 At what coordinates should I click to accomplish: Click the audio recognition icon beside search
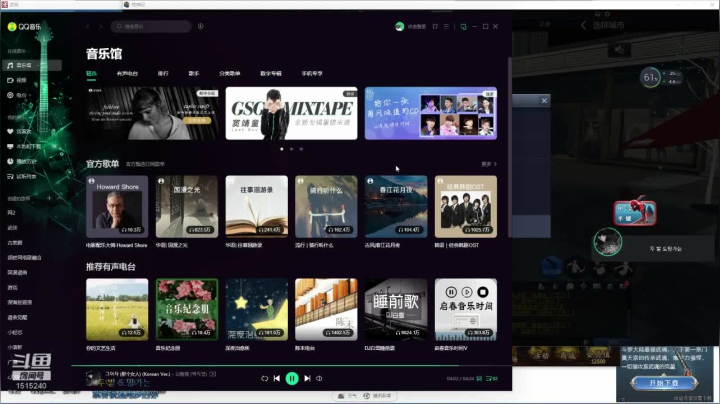click(201, 26)
